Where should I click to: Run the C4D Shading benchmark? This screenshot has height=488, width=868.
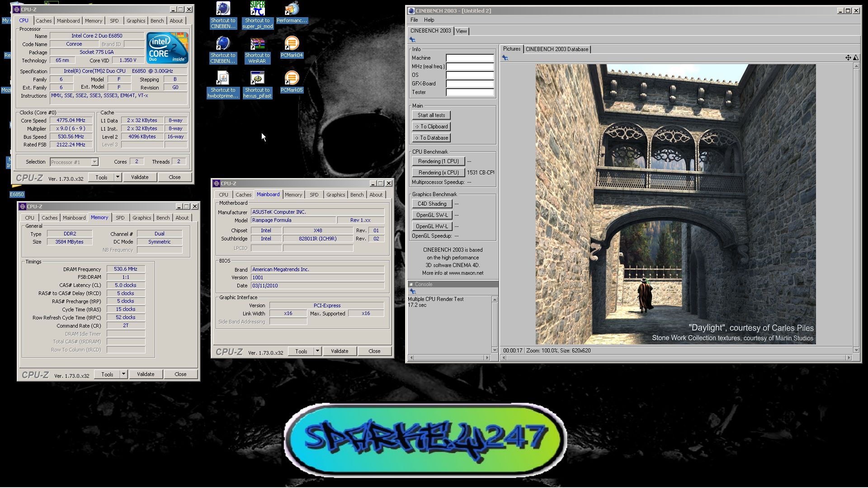click(x=432, y=204)
